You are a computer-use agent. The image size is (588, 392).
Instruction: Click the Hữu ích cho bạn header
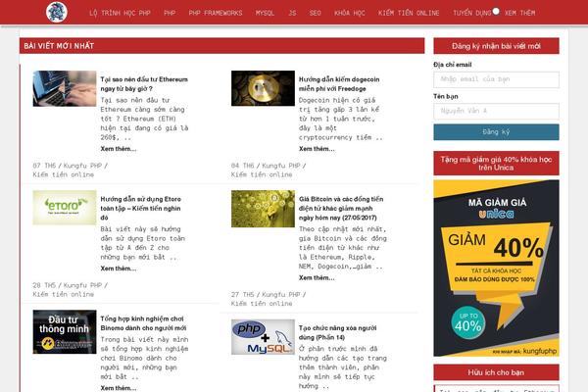tap(496, 372)
